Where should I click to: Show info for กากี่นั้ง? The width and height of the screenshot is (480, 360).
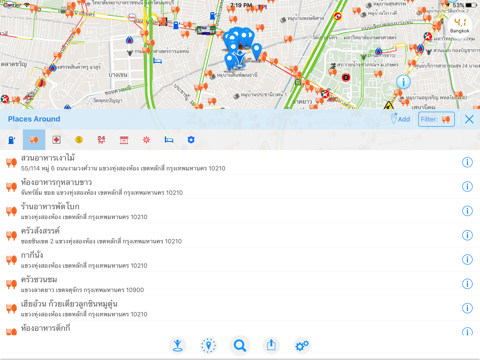467,260
